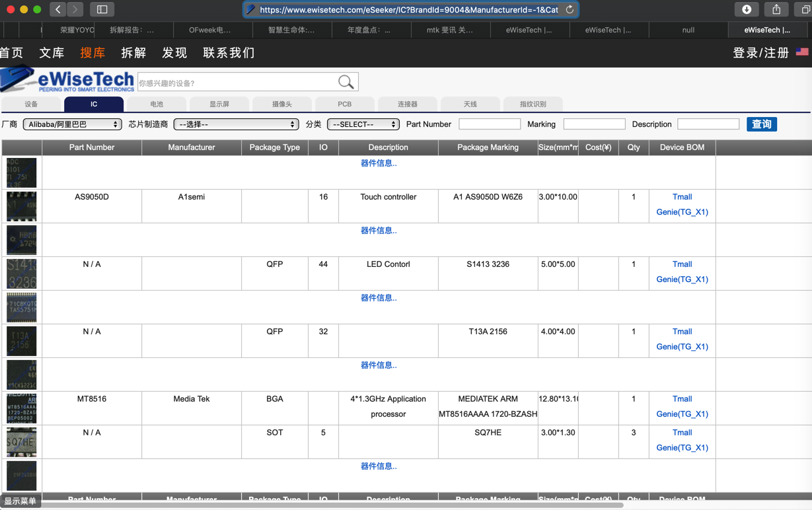Open the AS9050D chip thumbnail
The height and width of the screenshot is (510, 812).
point(22,206)
